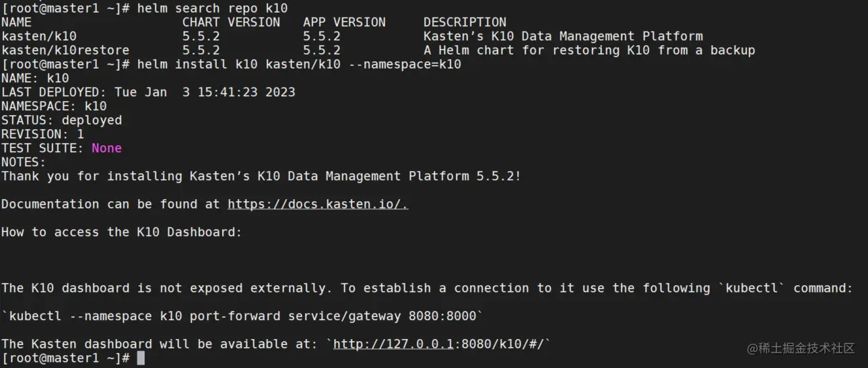The height and width of the screenshot is (368, 868).
Task: Click the NAME column header
Action: click(16, 22)
